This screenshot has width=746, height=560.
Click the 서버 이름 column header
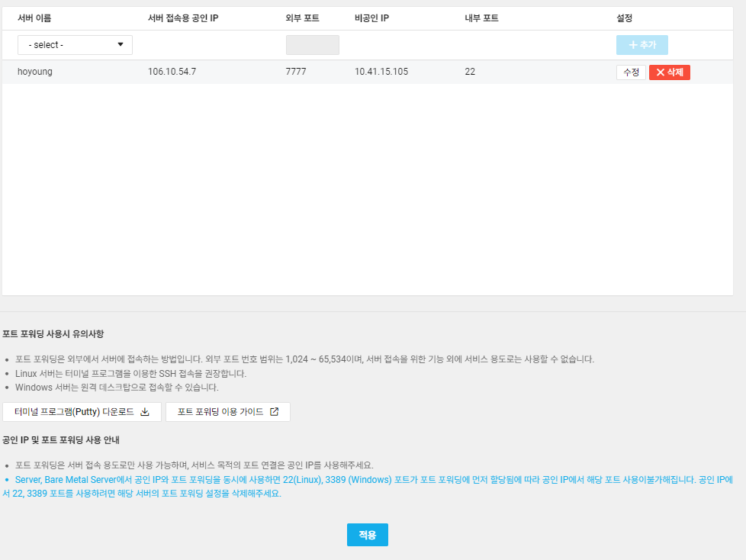34,18
